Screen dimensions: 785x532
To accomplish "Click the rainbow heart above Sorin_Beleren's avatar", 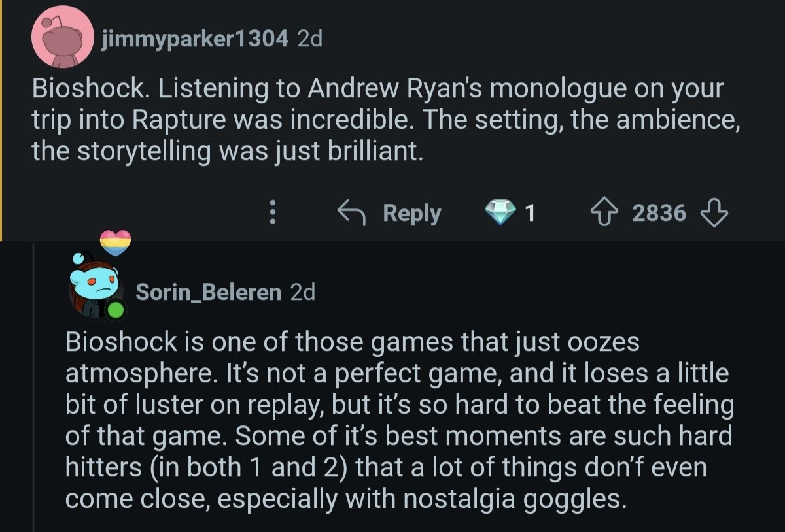I will tap(115, 243).
